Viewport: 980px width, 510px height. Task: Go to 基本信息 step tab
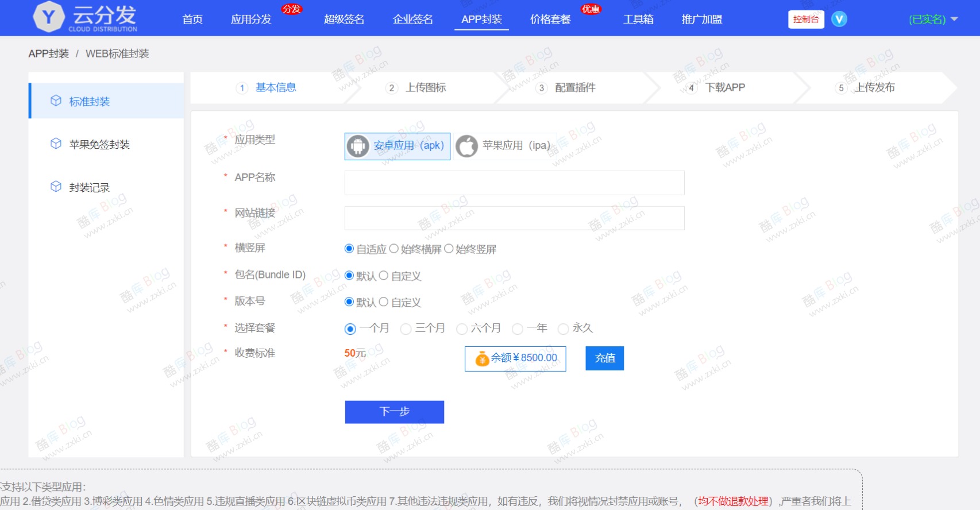[x=276, y=87]
